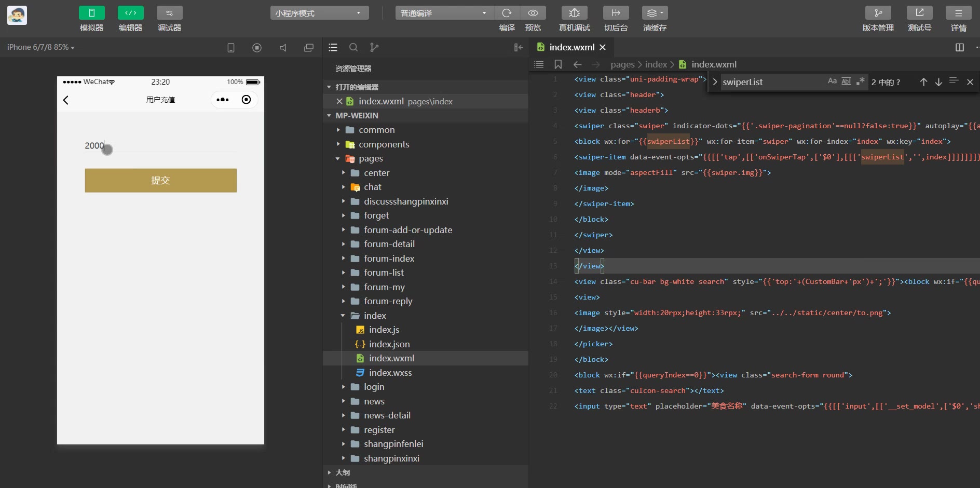
Task: Start real device debugging (真机调试)
Action: (574, 13)
